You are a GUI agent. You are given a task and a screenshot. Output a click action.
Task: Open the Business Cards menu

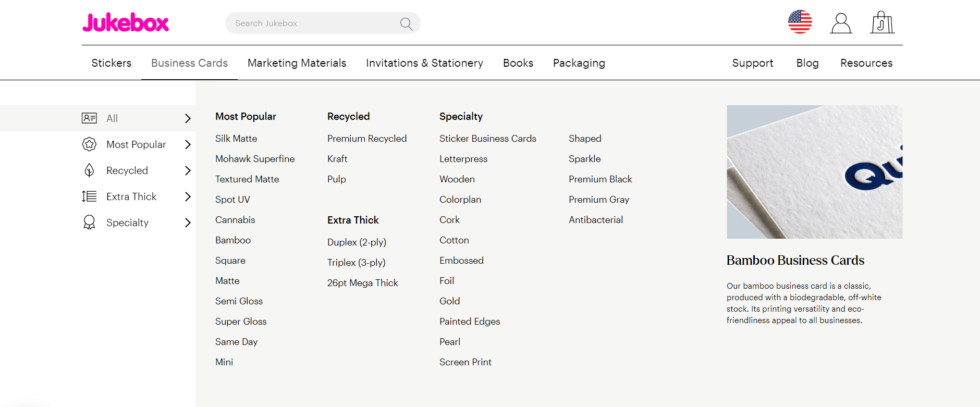coord(189,63)
